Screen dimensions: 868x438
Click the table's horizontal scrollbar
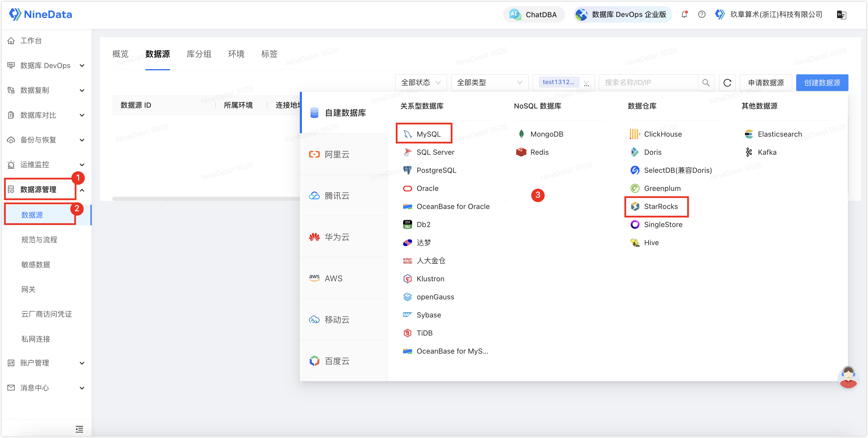(206, 199)
